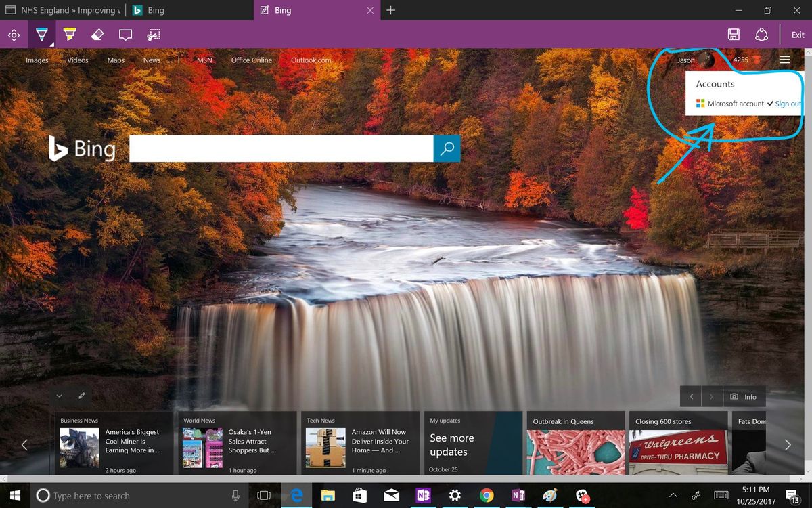Select the yellow highlighter tool

point(69,35)
